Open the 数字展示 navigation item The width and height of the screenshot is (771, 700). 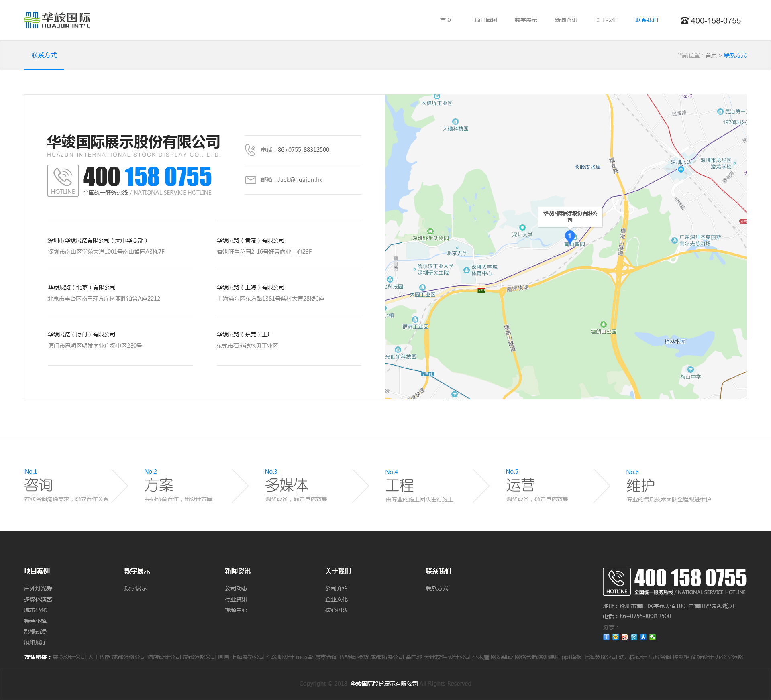526,20
